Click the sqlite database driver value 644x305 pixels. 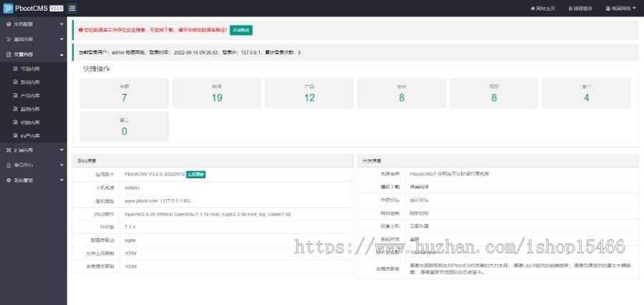(x=130, y=240)
